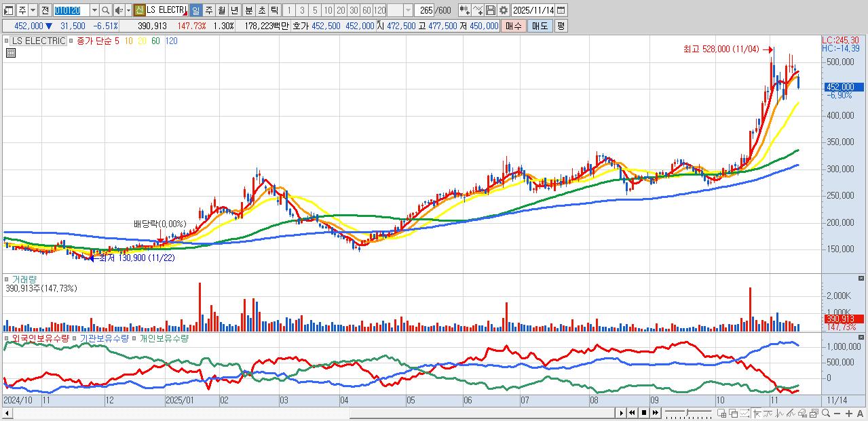The image size is (868, 421).
Task: Click the moving average lines icon at bottom
Action: (x=768, y=414)
